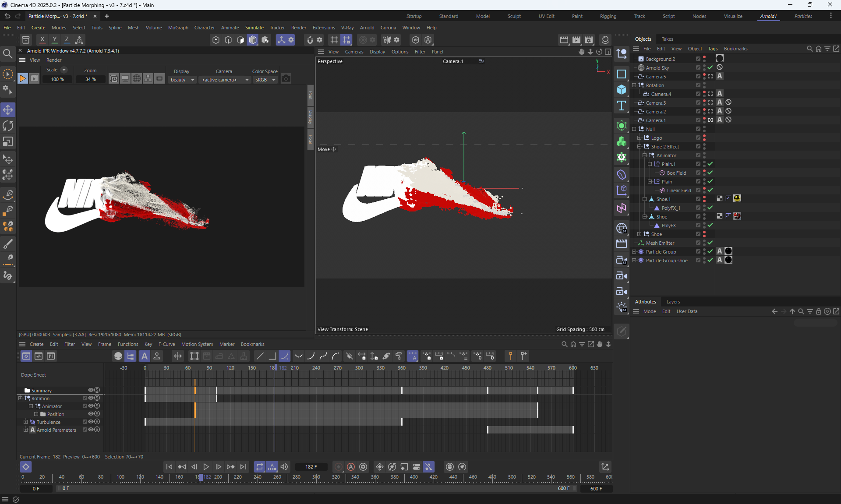The width and height of the screenshot is (841, 504).
Task: Click the Cube primitive icon
Action: 621,90
